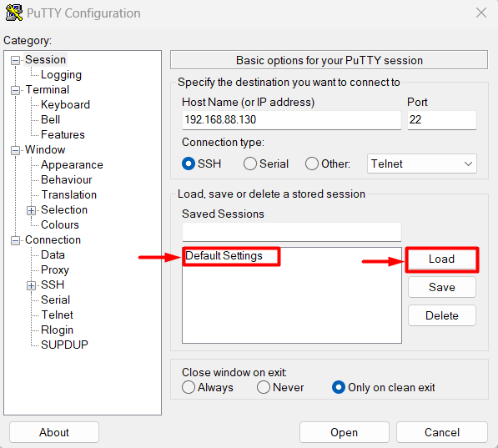Select the SSH connection type radio button

coord(189,164)
